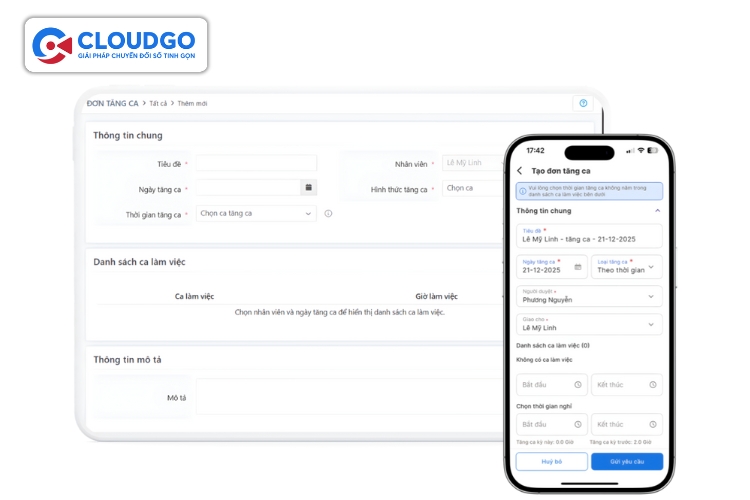Tap calendar icon in phone Ngày tăng ca field
Viewport: 750px width, 500px height.
tap(577, 267)
